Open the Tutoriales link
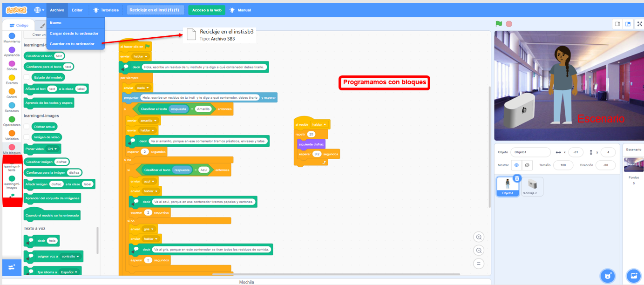 pyautogui.click(x=106, y=10)
